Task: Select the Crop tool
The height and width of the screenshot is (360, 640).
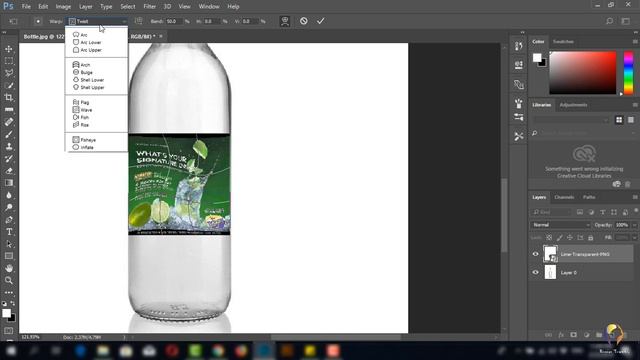Action: (x=9, y=98)
